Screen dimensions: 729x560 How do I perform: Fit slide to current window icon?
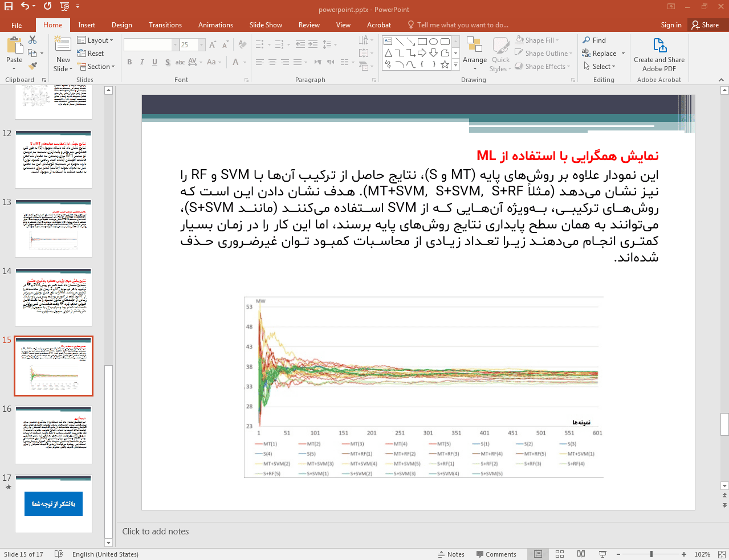click(722, 554)
